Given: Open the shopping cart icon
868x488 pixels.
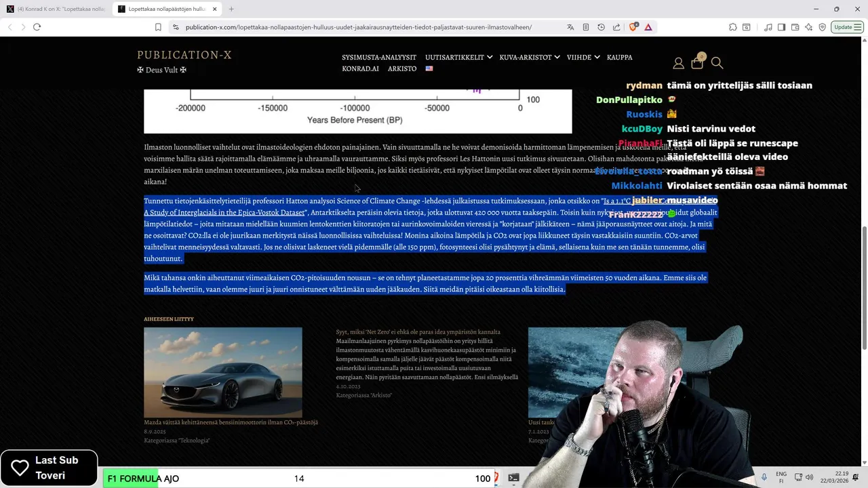Looking at the screenshot, I should [697, 63].
